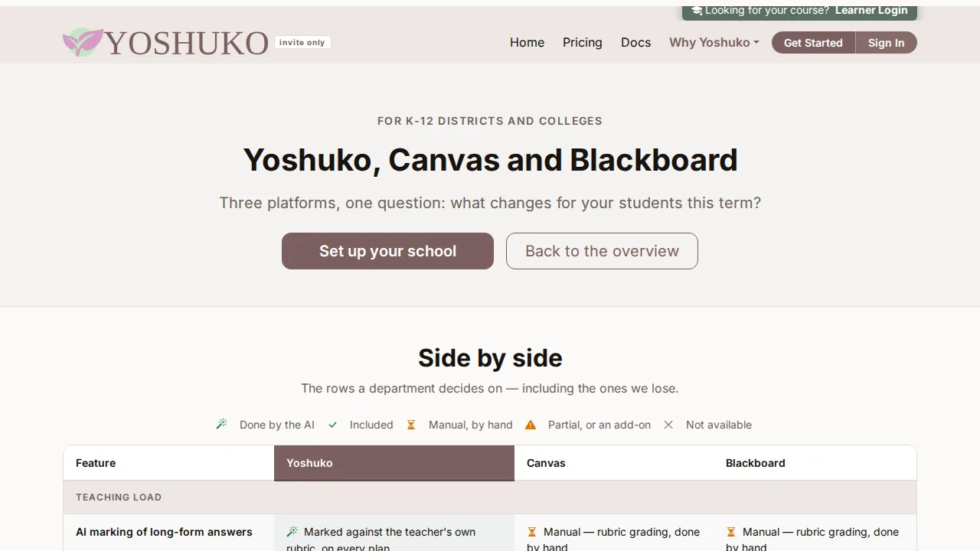The height and width of the screenshot is (551, 980).
Task: Click the hourglass icon in the Canvas AI marking cell
Action: (x=532, y=532)
